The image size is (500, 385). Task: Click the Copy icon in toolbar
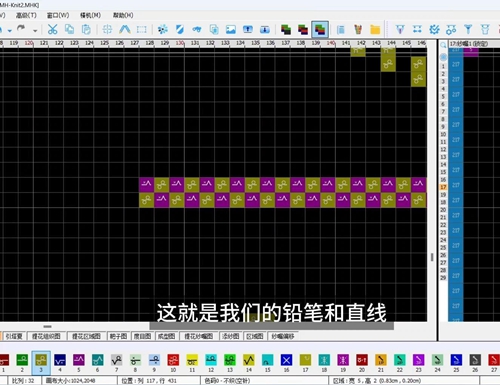[69, 29]
